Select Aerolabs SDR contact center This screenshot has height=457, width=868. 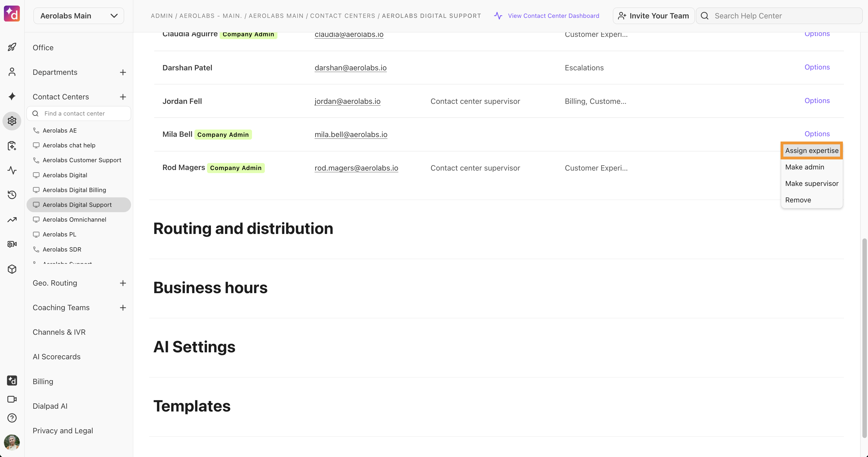pyautogui.click(x=62, y=249)
